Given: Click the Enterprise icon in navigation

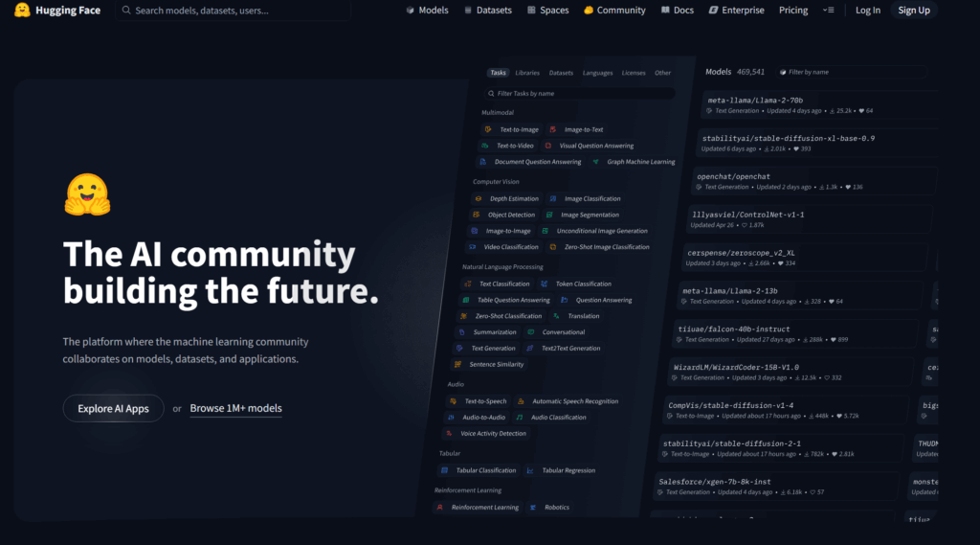Looking at the screenshot, I should (x=713, y=10).
